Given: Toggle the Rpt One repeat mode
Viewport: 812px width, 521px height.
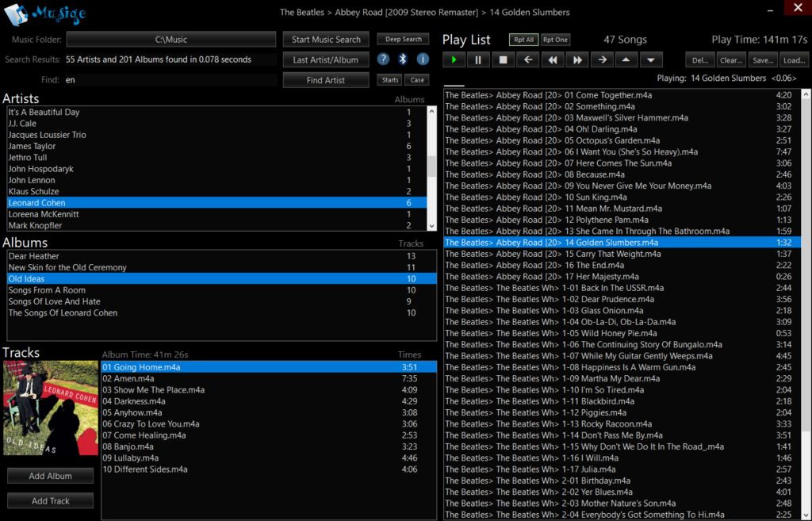Looking at the screenshot, I should [555, 40].
